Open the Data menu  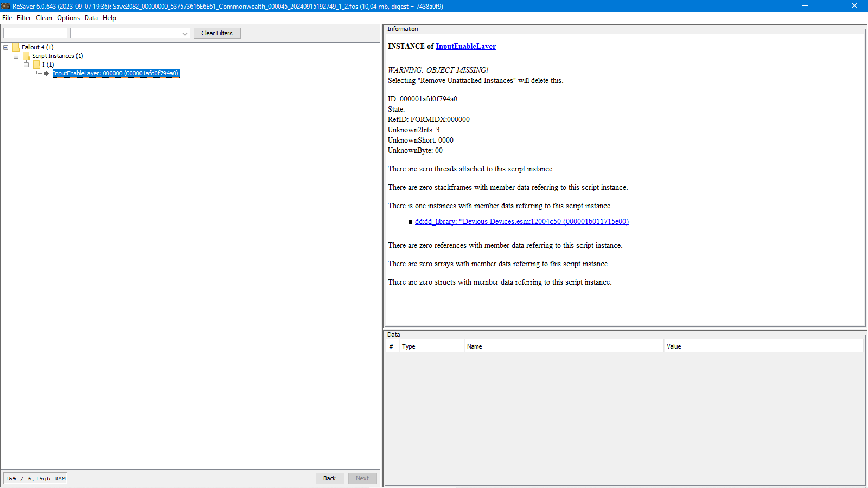pos(91,18)
